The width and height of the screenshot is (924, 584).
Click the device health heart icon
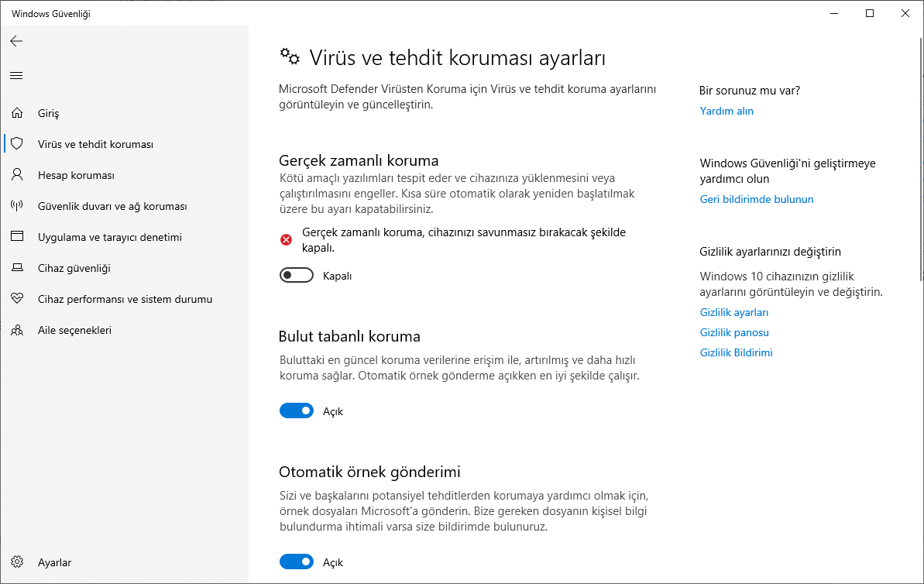coord(16,299)
